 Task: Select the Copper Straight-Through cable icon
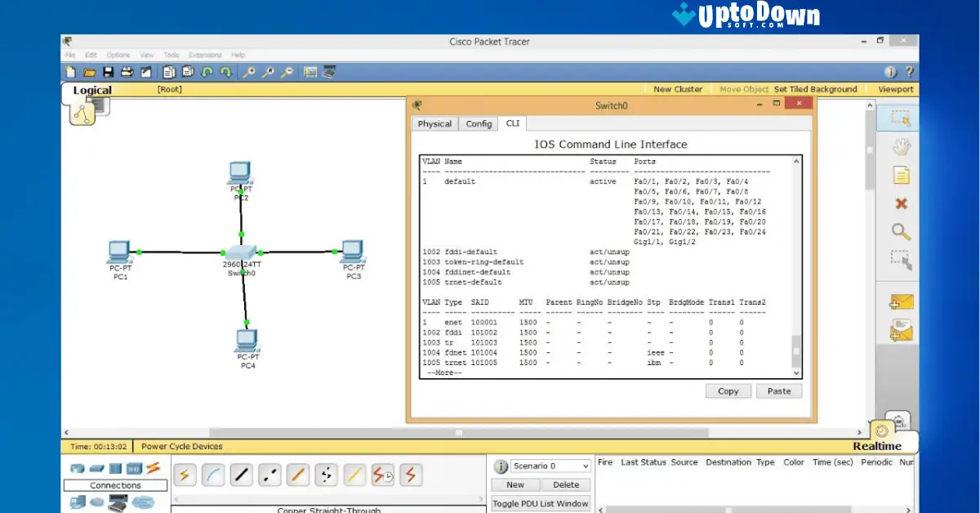tap(241, 474)
